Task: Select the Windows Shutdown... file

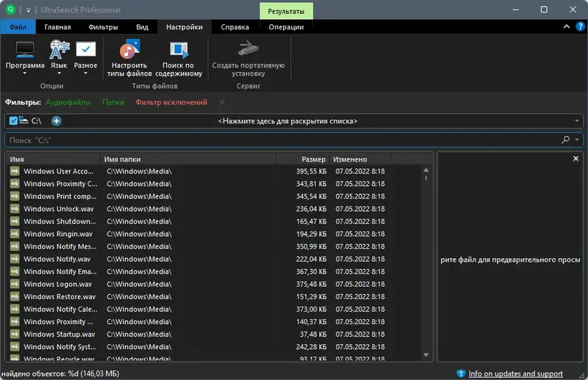Action: coord(60,221)
